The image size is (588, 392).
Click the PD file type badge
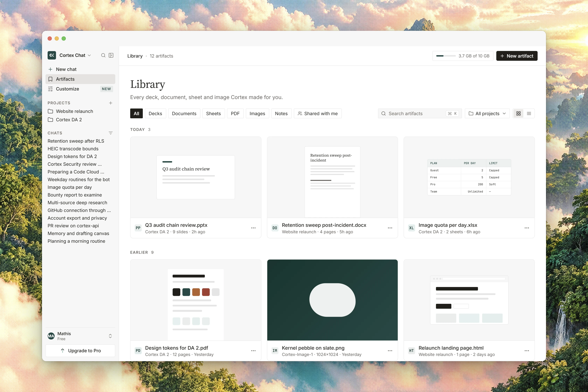click(x=138, y=351)
